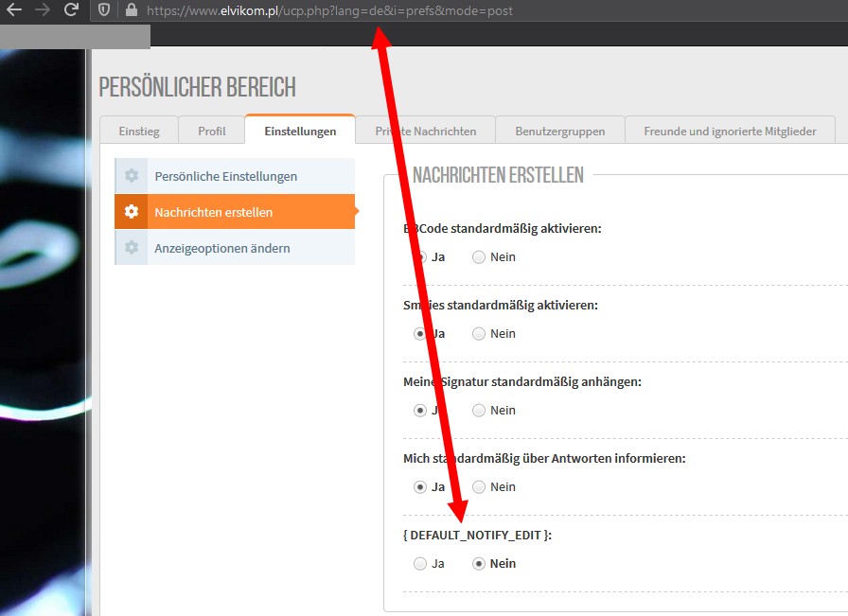Open tracking protection shield icon
Screen dimensions: 848x616
104,9
